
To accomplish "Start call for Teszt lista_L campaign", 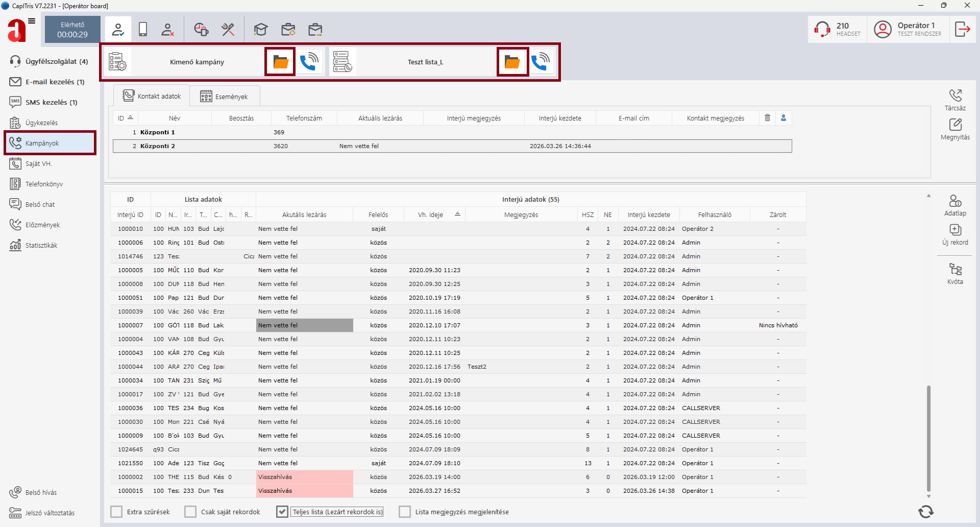I will (541, 62).
